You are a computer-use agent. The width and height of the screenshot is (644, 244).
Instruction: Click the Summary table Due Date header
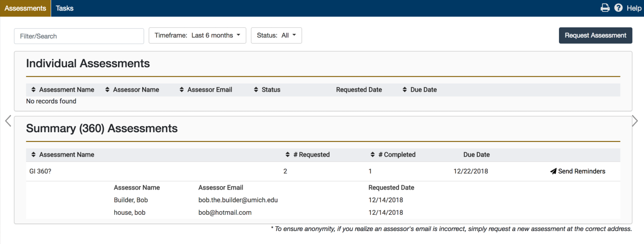point(476,154)
